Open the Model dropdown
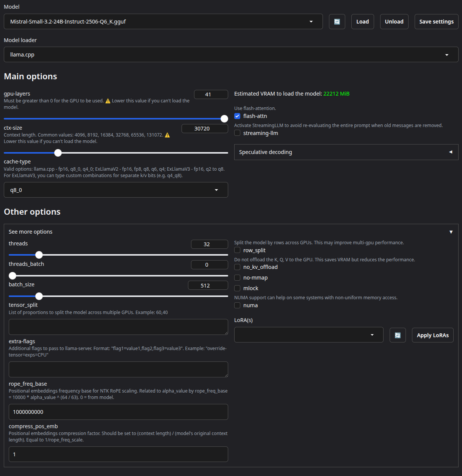This screenshot has height=476, width=462. click(x=163, y=22)
